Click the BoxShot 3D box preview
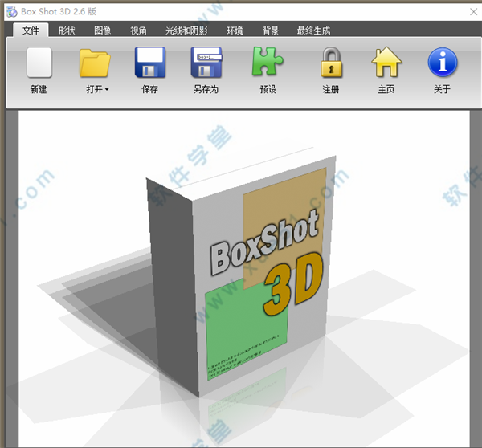482x448 pixels. [x=241, y=274]
